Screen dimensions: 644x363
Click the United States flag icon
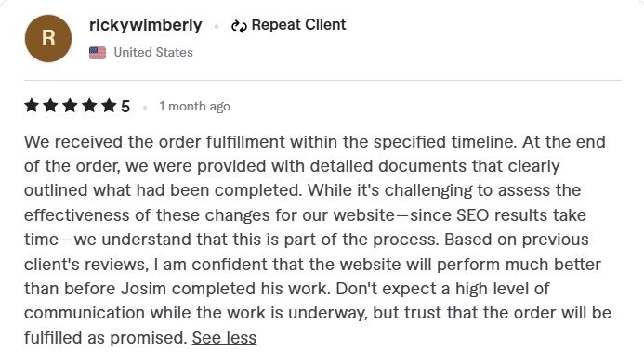click(98, 53)
